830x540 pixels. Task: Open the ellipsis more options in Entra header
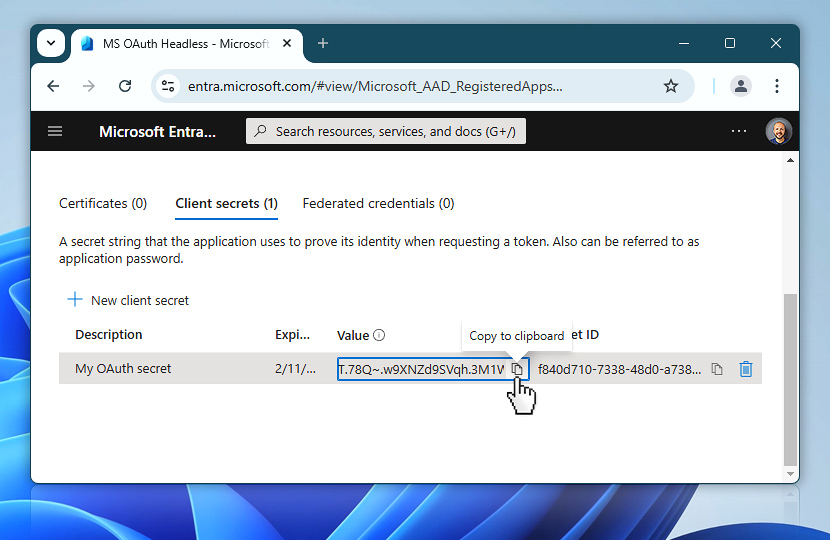(738, 131)
